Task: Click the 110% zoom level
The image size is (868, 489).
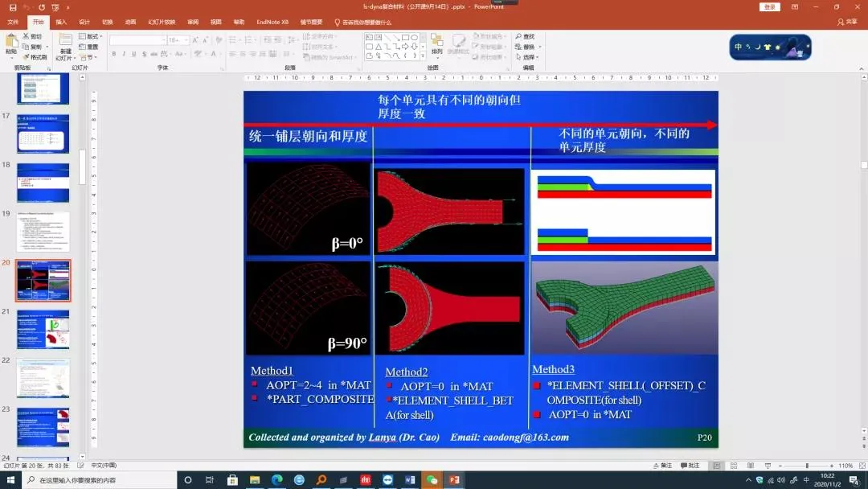Action: click(845, 466)
